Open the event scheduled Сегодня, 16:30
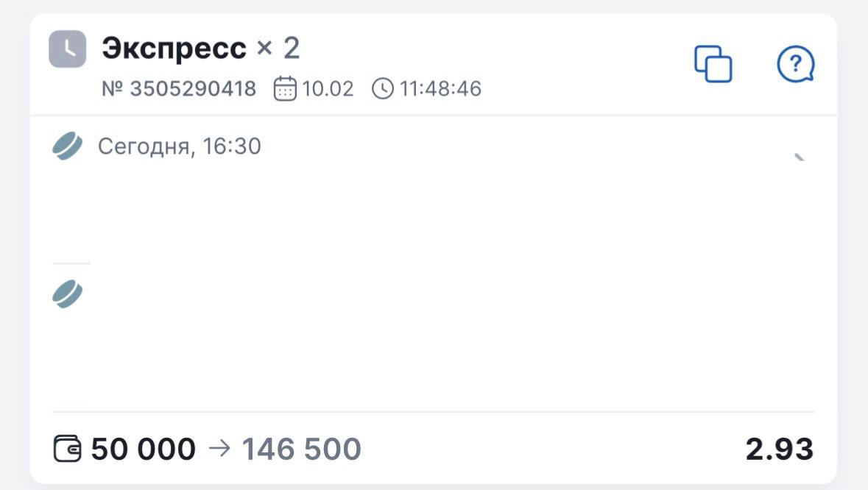The width and height of the screenshot is (868, 490). 179,146
